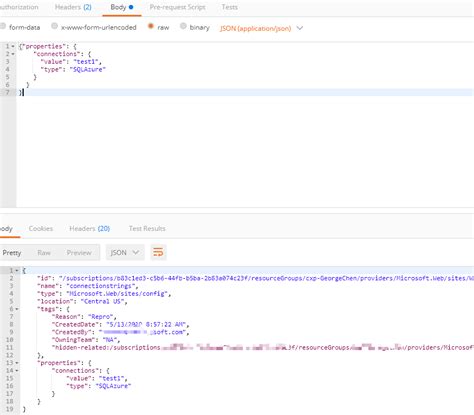Click "test1" value in response body
The width and height of the screenshot is (474, 415).
(112, 378)
